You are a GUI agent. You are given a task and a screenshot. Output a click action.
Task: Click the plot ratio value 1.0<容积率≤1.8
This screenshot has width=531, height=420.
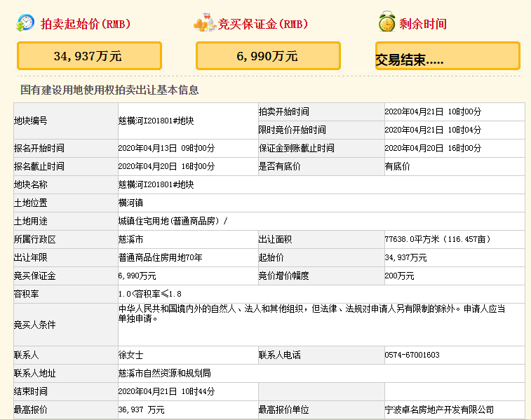150,294
